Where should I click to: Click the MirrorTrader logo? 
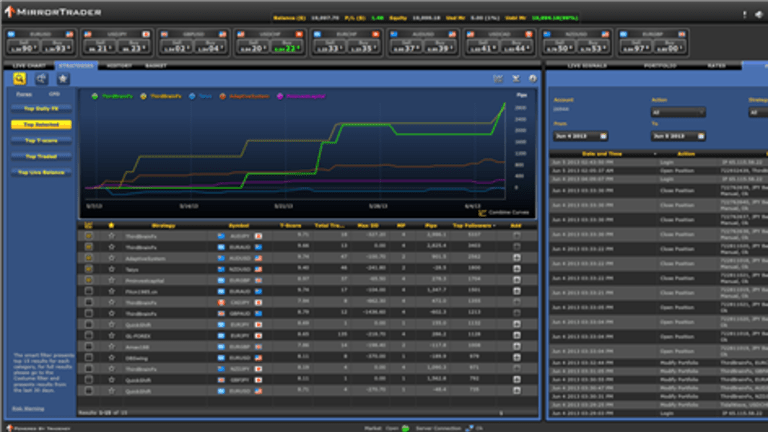point(53,12)
